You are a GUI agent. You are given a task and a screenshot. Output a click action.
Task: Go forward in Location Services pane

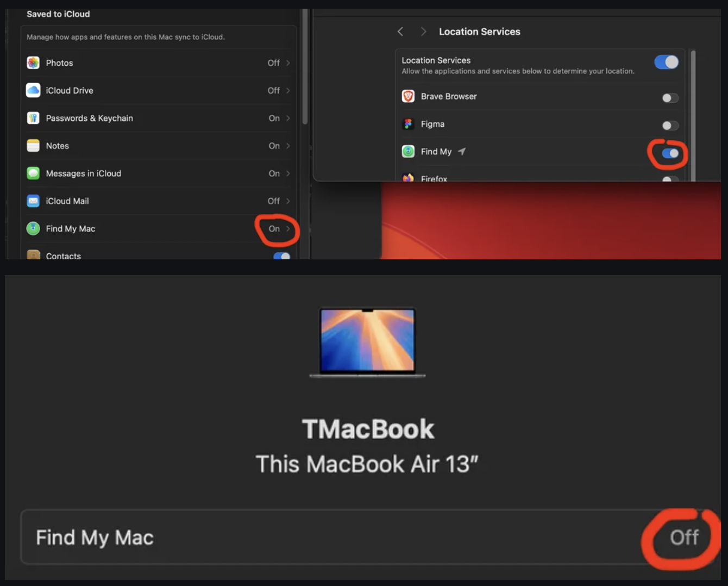(x=423, y=32)
